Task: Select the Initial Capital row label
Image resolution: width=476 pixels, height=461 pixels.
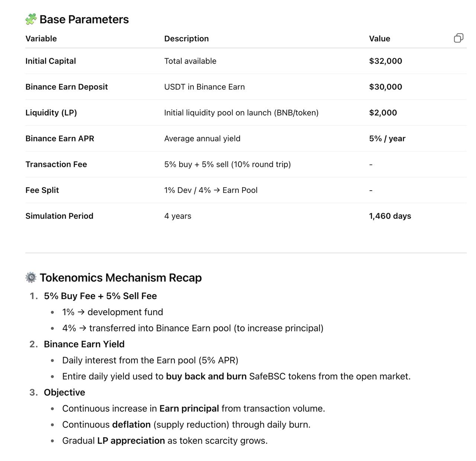Action: click(x=51, y=61)
